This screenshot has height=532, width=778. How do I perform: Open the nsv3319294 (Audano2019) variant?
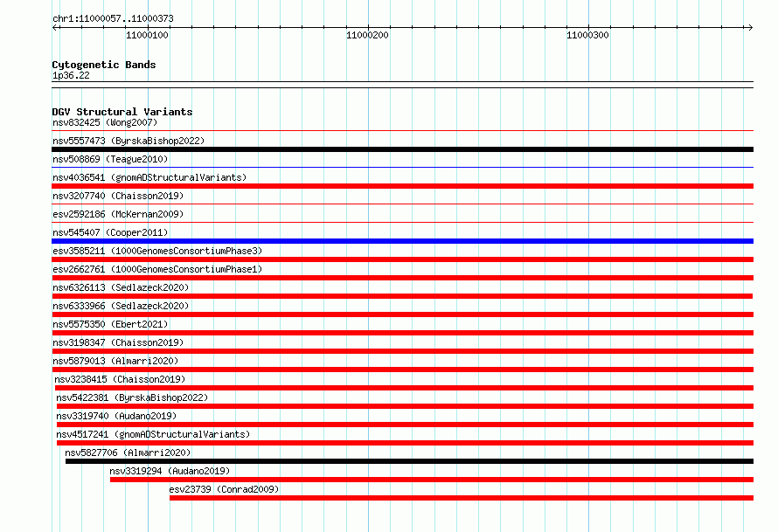click(x=170, y=471)
